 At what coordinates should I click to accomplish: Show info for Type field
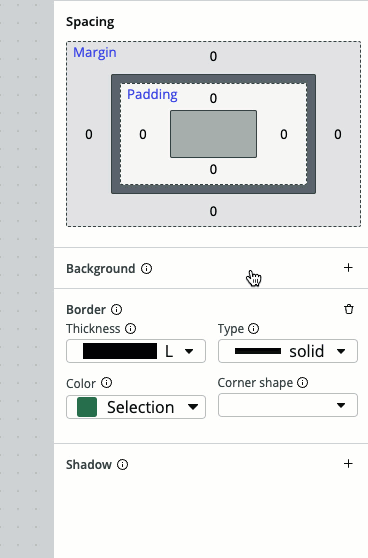pyautogui.click(x=253, y=328)
